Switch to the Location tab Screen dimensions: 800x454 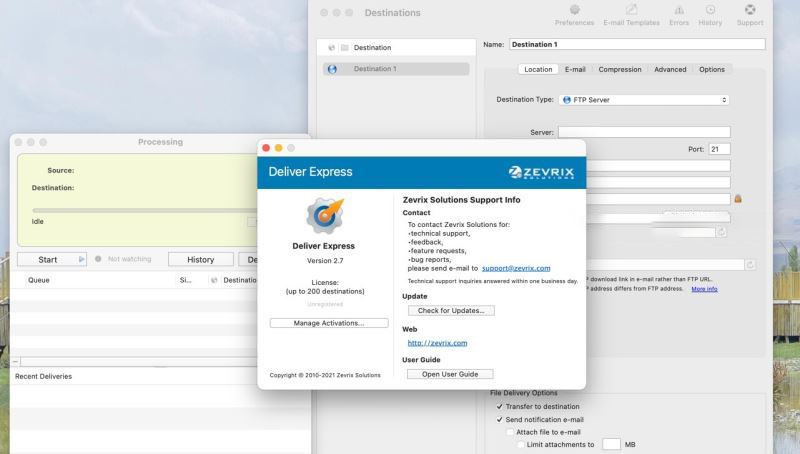click(538, 69)
